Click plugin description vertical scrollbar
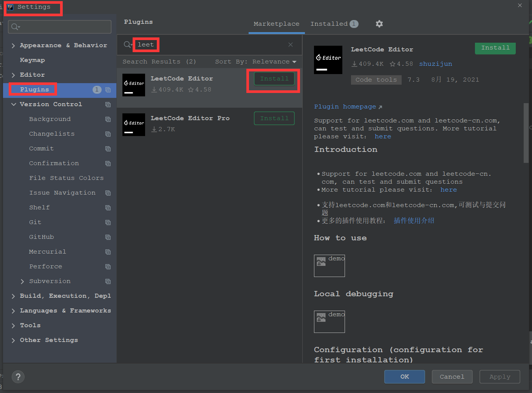Image resolution: width=532 pixels, height=393 pixels. click(x=526, y=133)
